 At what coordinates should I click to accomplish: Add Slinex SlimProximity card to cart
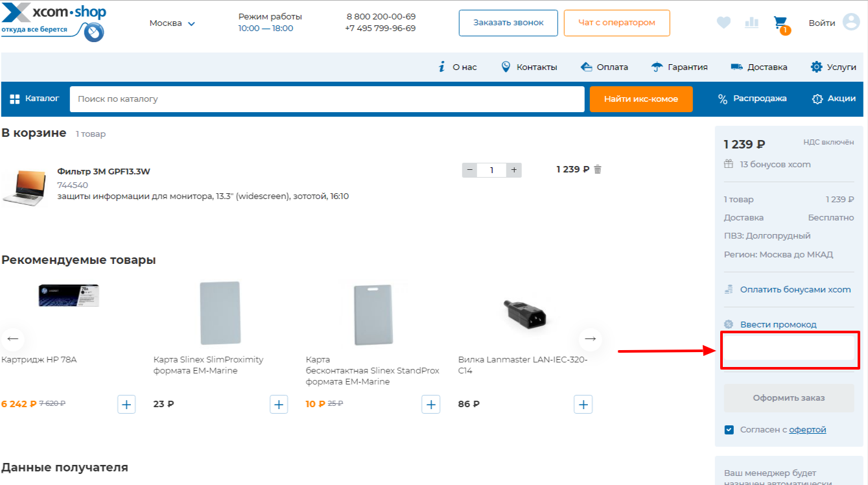click(x=279, y=405)
